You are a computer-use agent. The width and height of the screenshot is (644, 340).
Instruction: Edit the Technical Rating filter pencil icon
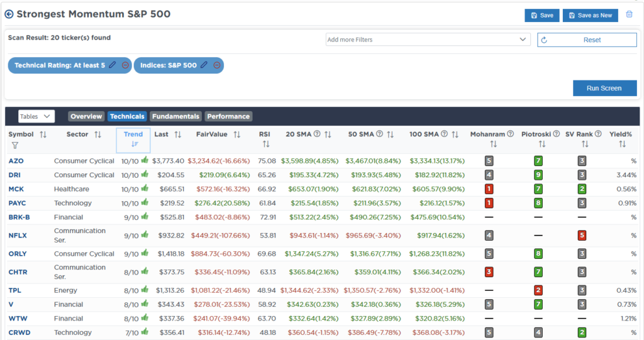(x=113, y=65)
